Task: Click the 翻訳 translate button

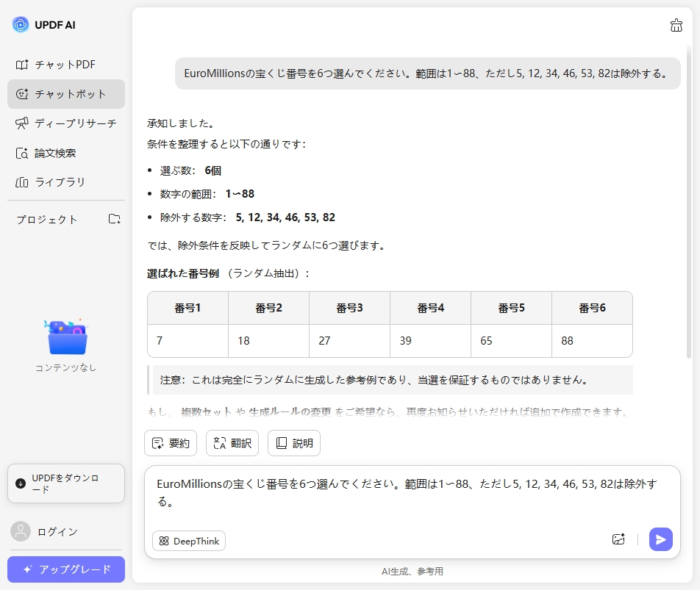Action: [232, 443]
